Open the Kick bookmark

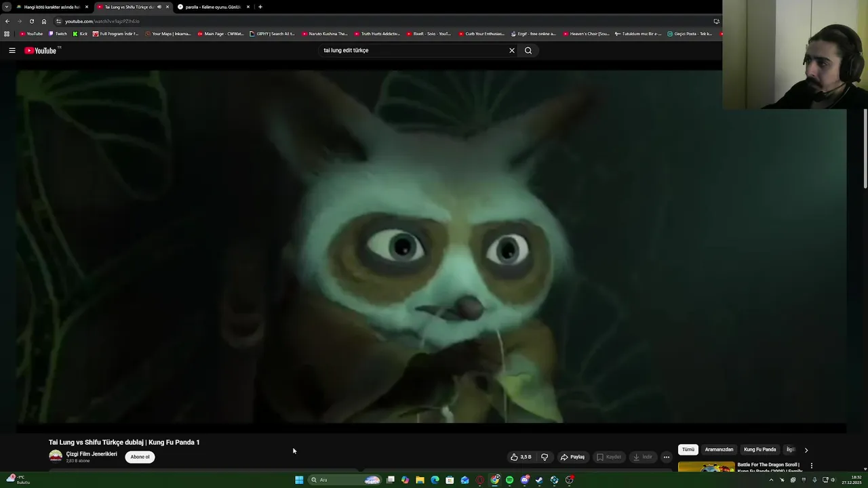[x=81, y=33]
